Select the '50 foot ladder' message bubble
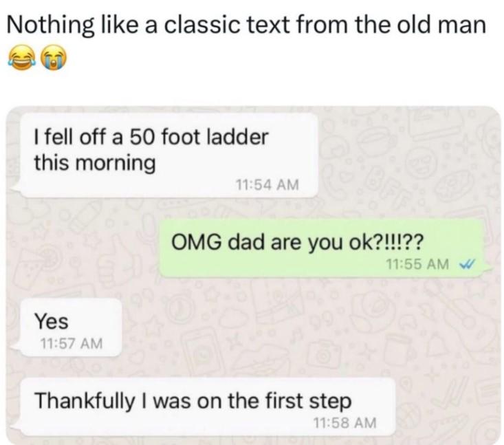Viewport: 504px width, 445px height. (169, 155)
